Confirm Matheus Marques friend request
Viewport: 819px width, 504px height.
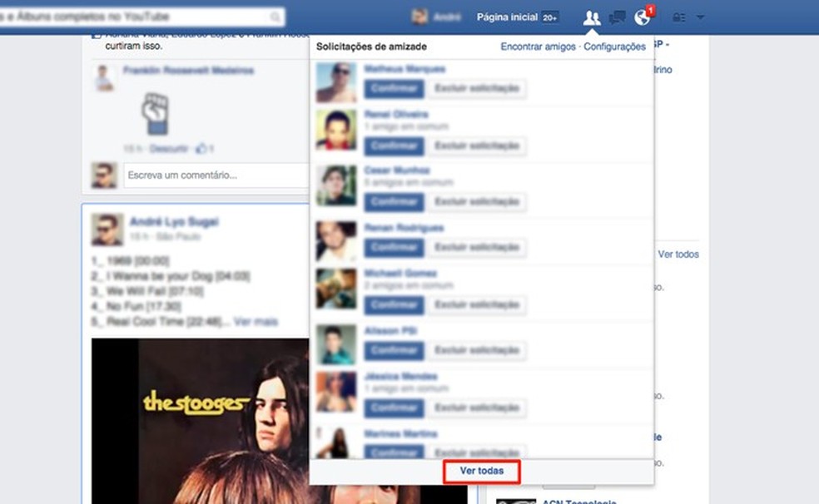pos(395,88)
